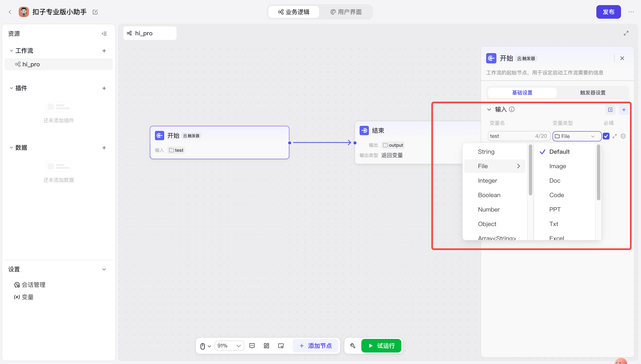
Task: Click the edit project name pencil icon
Action: coord(95,12)
